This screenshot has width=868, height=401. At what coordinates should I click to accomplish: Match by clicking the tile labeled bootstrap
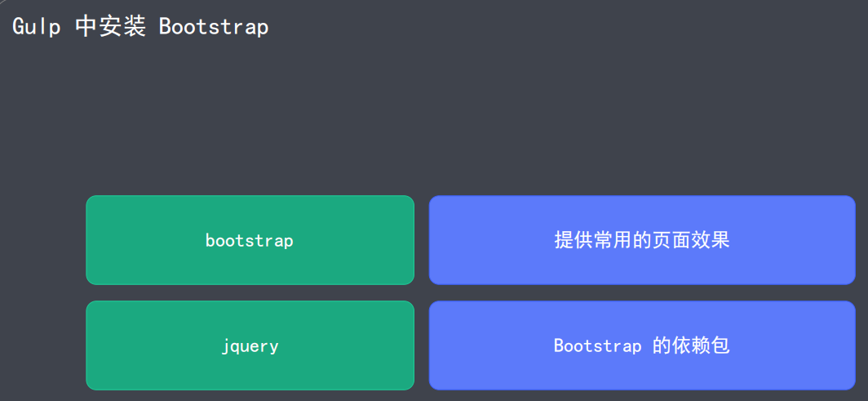click(250, 240)
